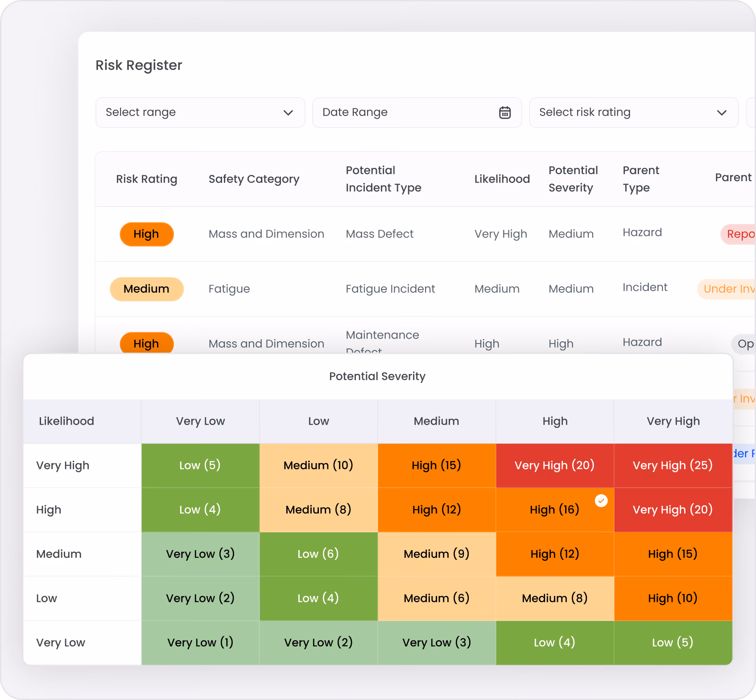The width and height of the screenshot is (756, 700).
Task: Click the calendar icon in Date Range
Action: (504, 112)
